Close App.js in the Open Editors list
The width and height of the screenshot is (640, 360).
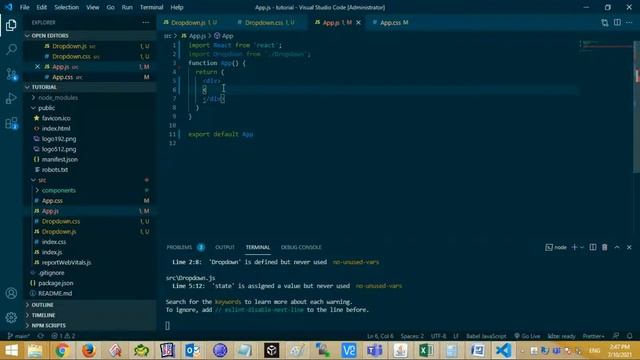point(37,67)
